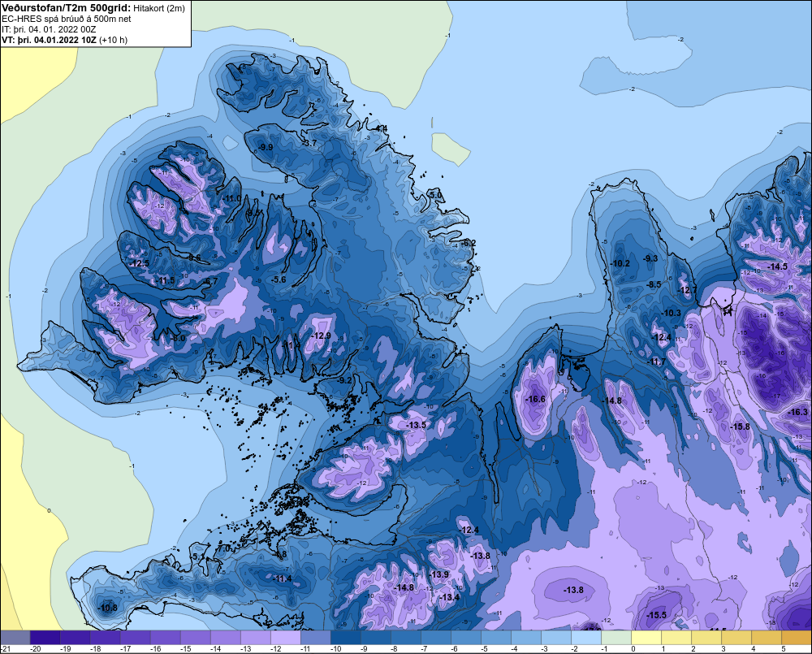Select the -10.8 temperature value
The height and width of the screenshot is (654, 812).
[108, 608]
